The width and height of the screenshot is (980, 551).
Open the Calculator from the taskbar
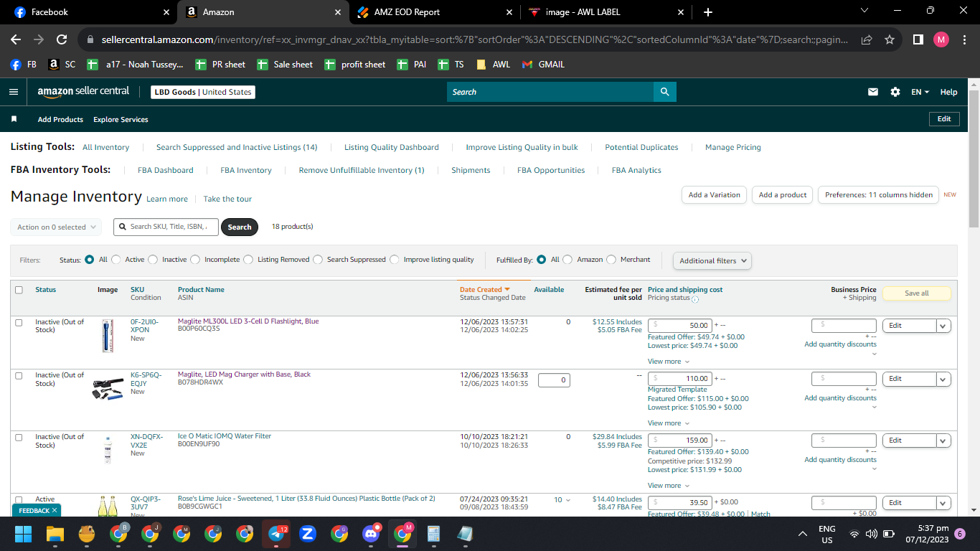(x=433, y=534)
